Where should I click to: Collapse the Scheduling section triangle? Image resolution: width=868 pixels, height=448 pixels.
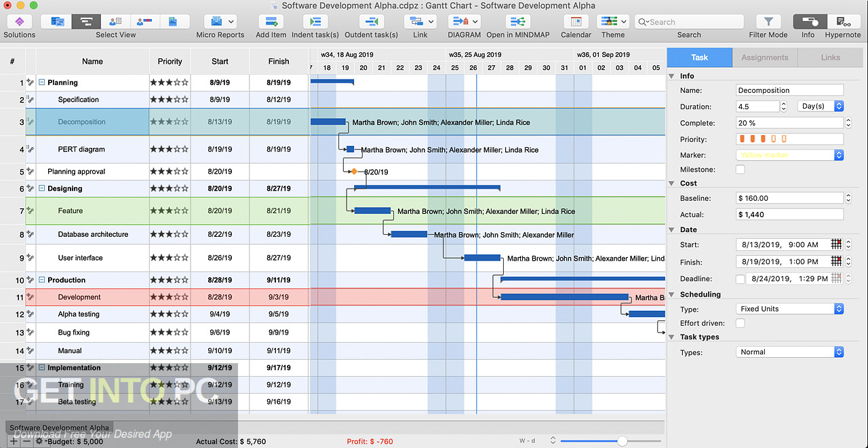point(672,295)
